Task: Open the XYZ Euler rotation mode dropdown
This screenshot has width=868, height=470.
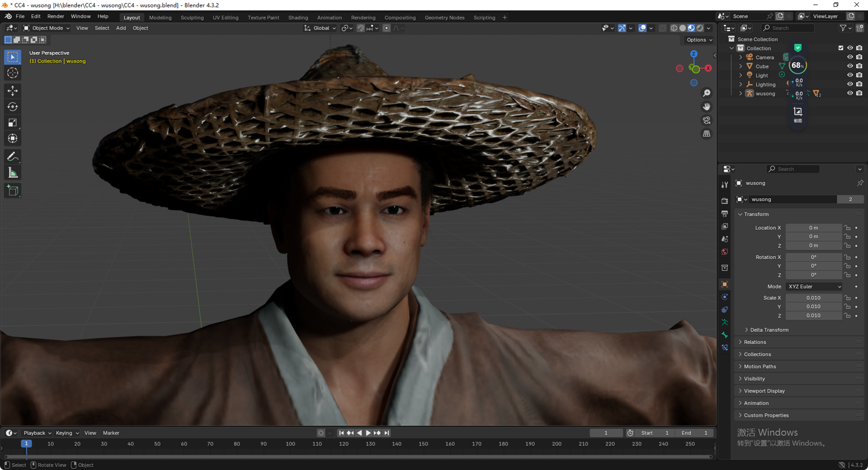Action: pos(814,287)
